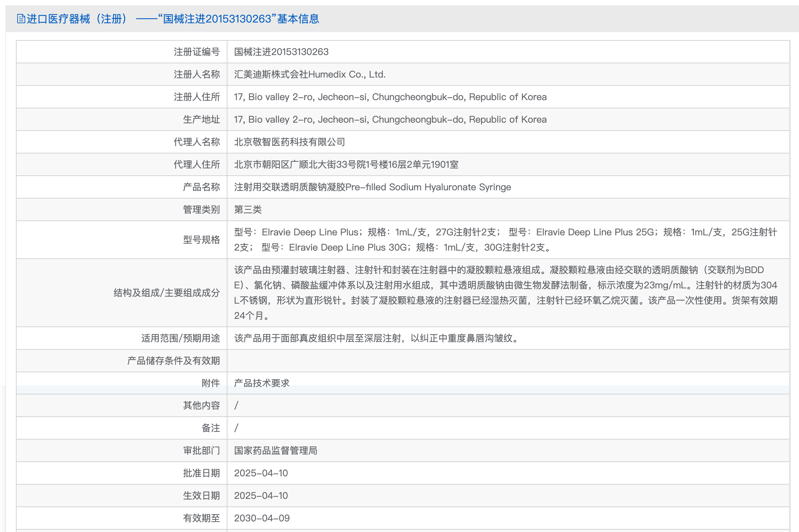The width and height of the screenshot is (799, 532).
Task: Click the 生产地址 address value
Action: [x=390, y=119]
